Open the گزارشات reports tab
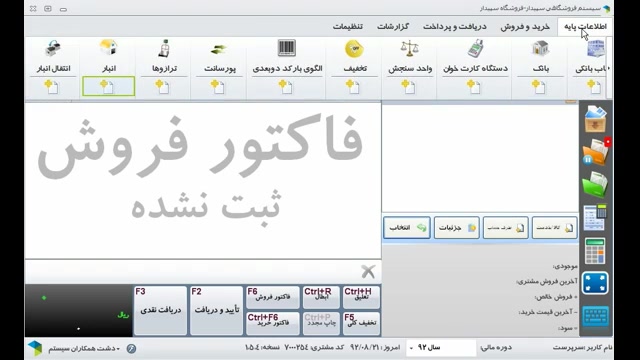Viewport: 640px width, 360px height. pos(393,27)
